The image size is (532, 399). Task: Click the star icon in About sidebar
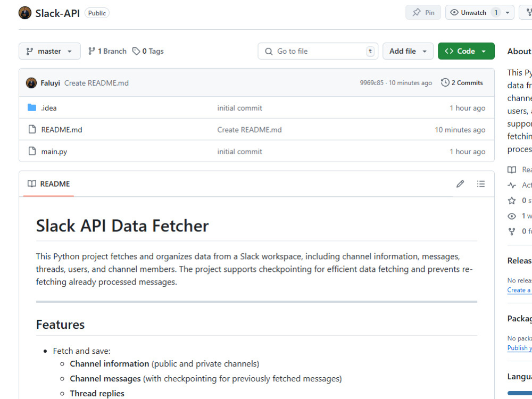pos(512,201)
